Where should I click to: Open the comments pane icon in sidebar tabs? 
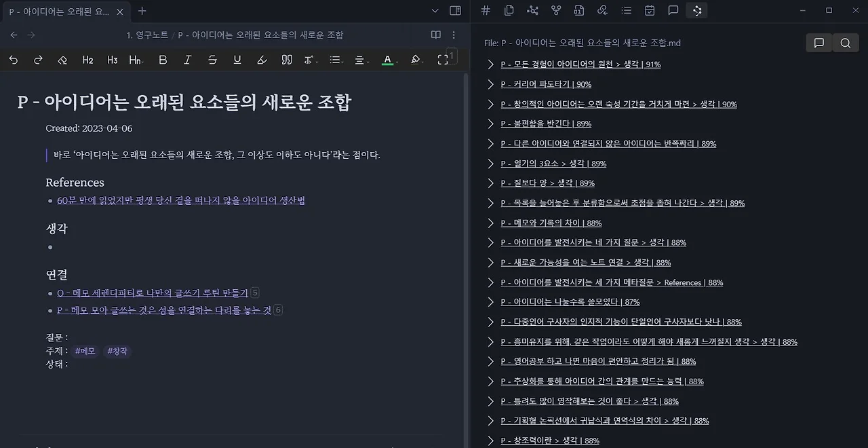point(673,10)
